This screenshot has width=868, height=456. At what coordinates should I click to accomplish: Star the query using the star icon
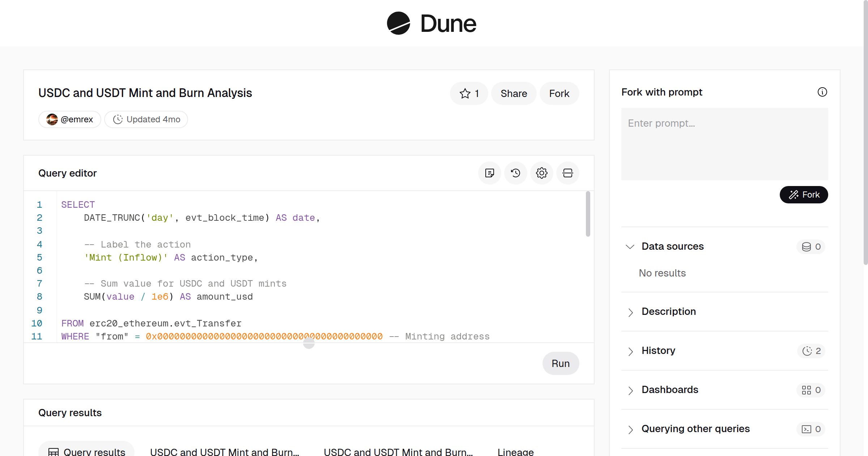[464, 93]
